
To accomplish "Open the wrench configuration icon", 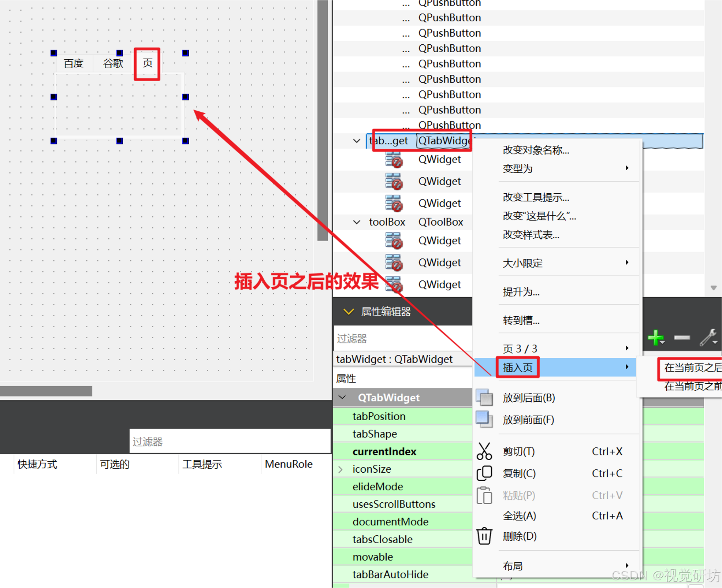I will [708, 337].
